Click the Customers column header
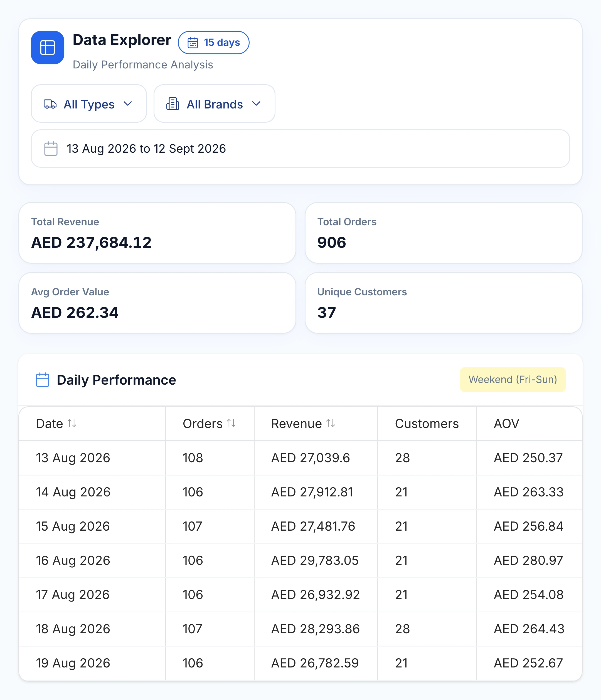Viewport: 601px width, 700px height. point(427,424)
